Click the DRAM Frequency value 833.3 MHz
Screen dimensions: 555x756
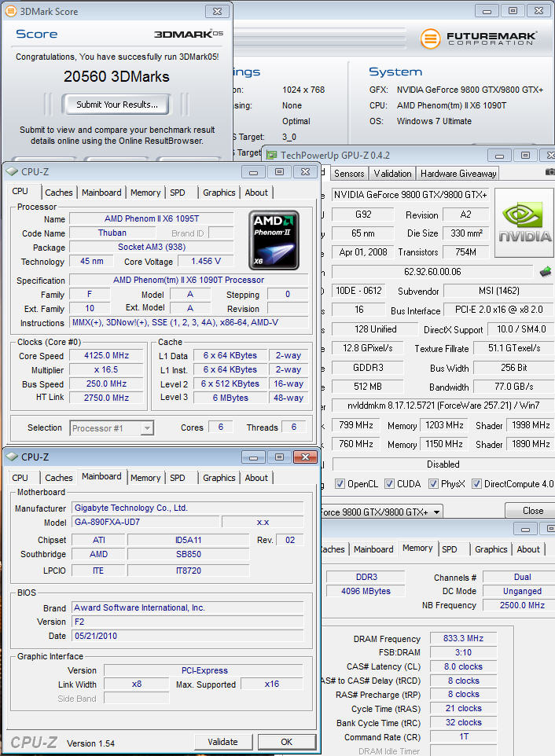coord(463,638)
